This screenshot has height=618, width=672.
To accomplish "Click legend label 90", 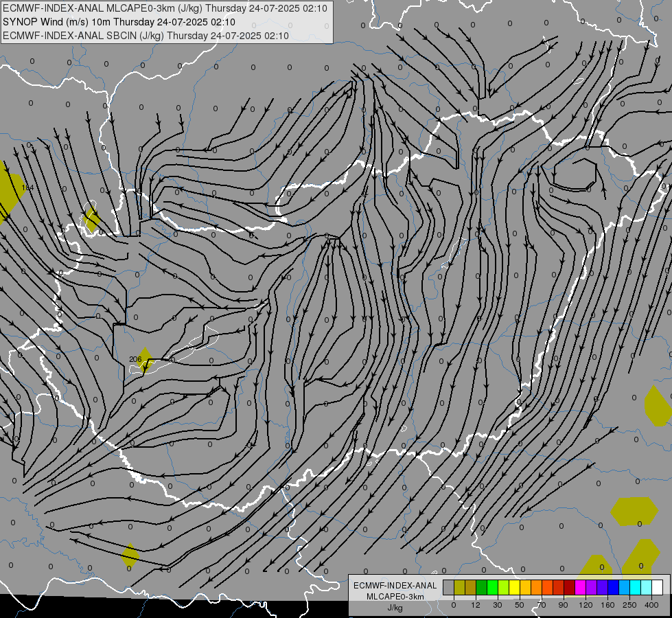I will point(564,605).
